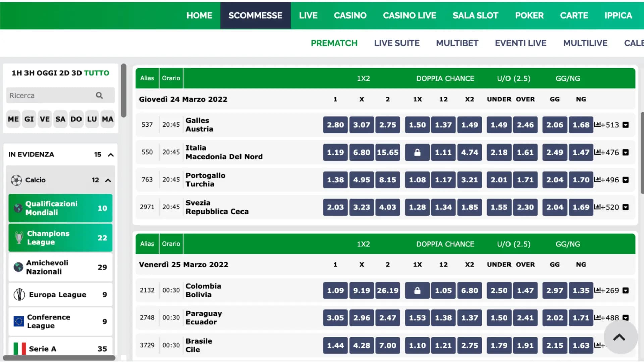Collapse the Calcio category list
This screenshot has height=362, width=644.
(x=108, y=180)
